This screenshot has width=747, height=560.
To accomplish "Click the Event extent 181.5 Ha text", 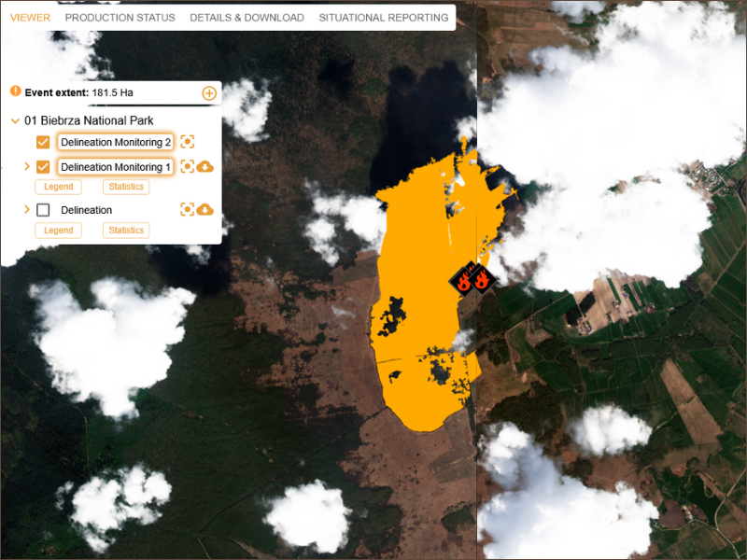I will pos(79,92).
